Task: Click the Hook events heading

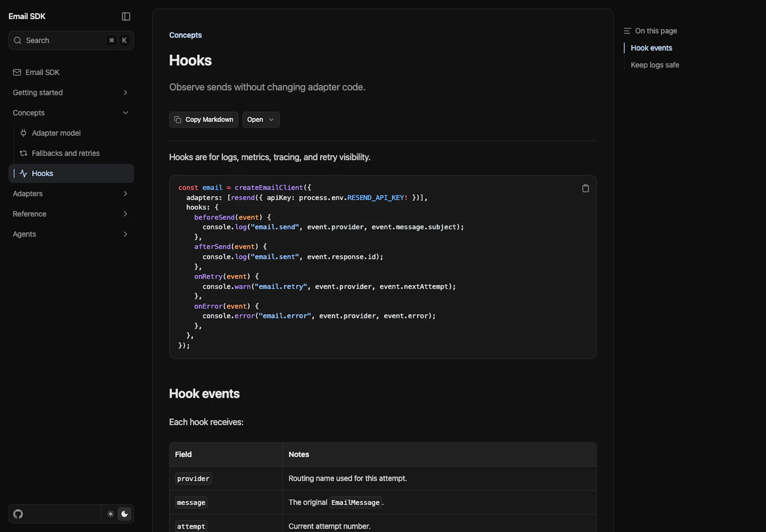Action: [204, 394]
